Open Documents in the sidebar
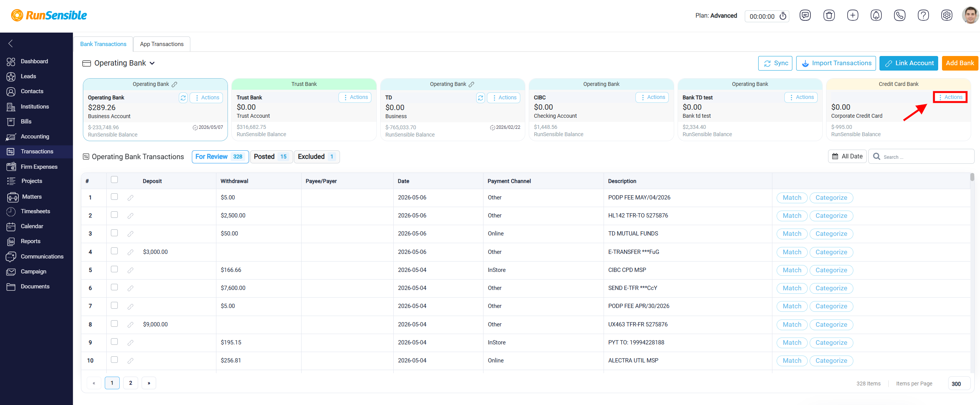980x405 pixels. (x=35, y=286)
